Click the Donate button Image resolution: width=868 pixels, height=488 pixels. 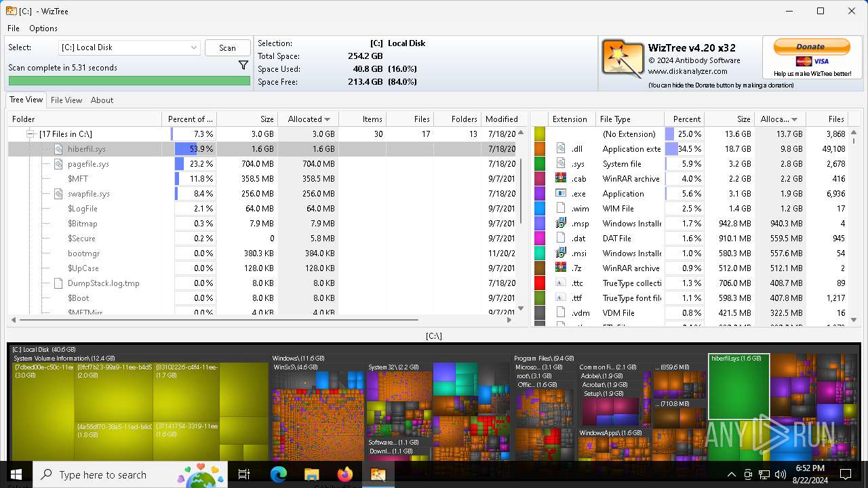(812, 47)
